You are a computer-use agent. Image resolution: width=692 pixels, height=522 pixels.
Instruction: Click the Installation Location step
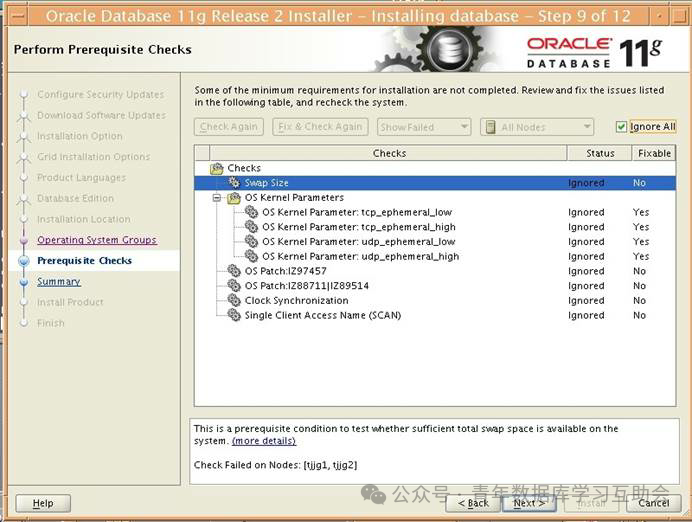(x=84, y=219)
